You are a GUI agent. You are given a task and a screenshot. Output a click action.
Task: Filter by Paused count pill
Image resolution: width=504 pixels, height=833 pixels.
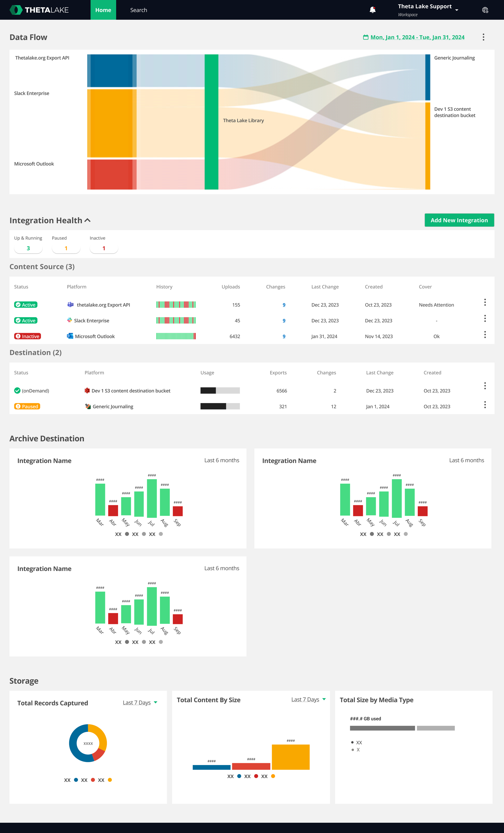(66, 248)
